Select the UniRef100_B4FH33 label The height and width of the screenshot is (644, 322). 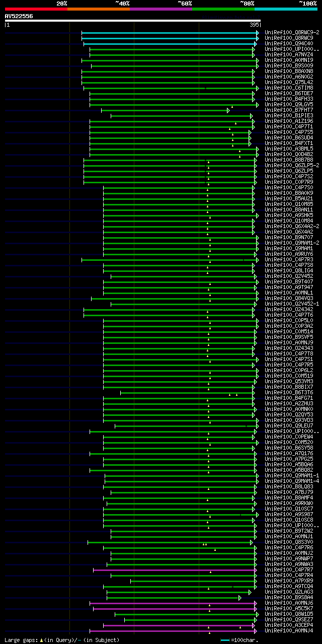[289, 99]
